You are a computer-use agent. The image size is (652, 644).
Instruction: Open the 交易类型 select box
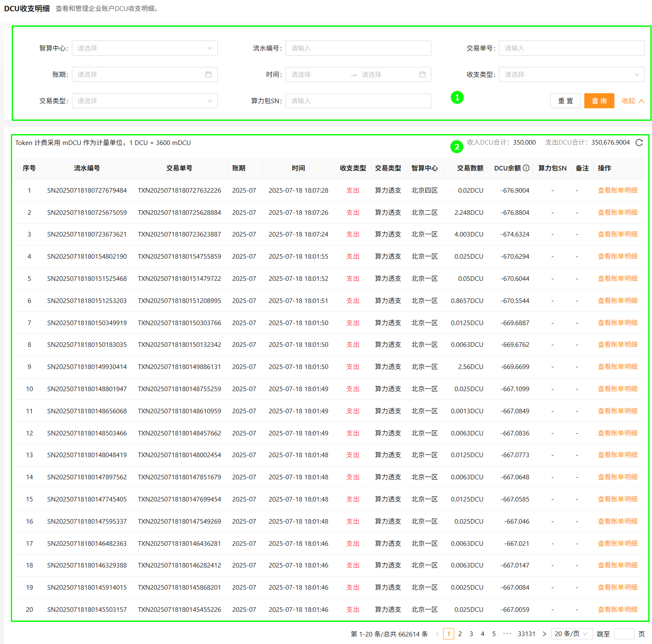point(145,101)
